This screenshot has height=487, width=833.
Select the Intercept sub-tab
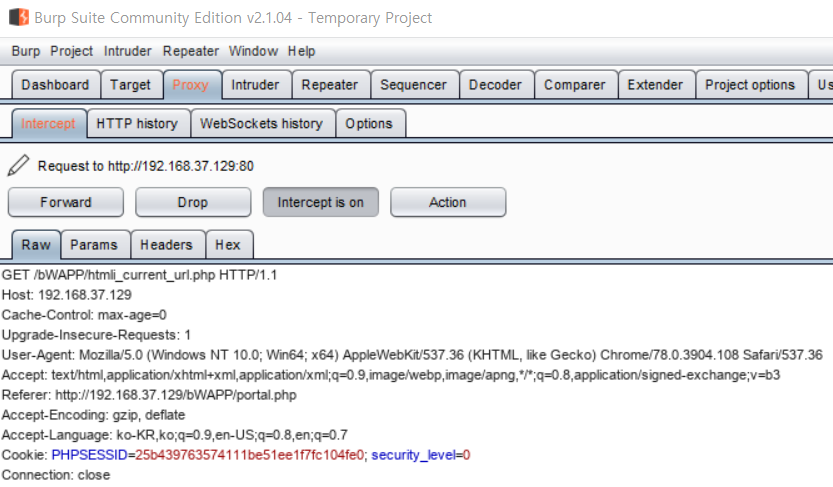coord(48,124)
